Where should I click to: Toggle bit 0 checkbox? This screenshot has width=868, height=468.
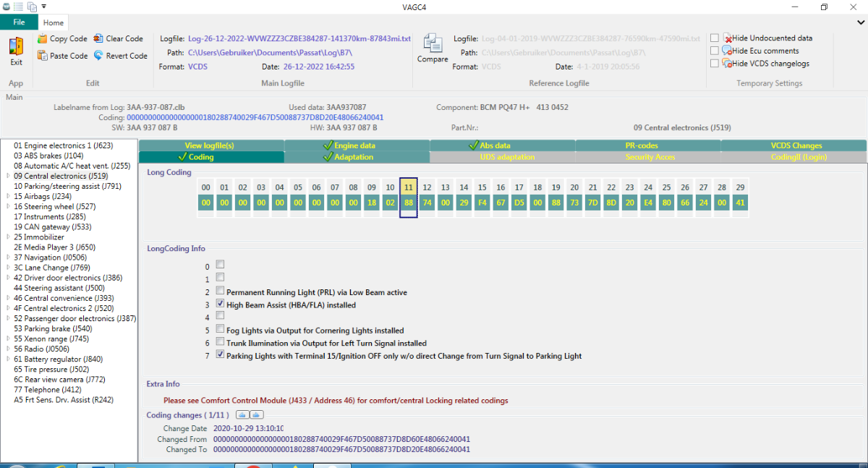221,265
